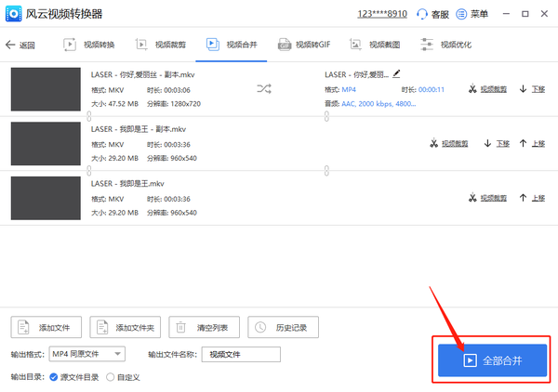Select the 源文件目录 radio button
The width and height of the screenshot is (558, 392).
click(x=54, y=377)
